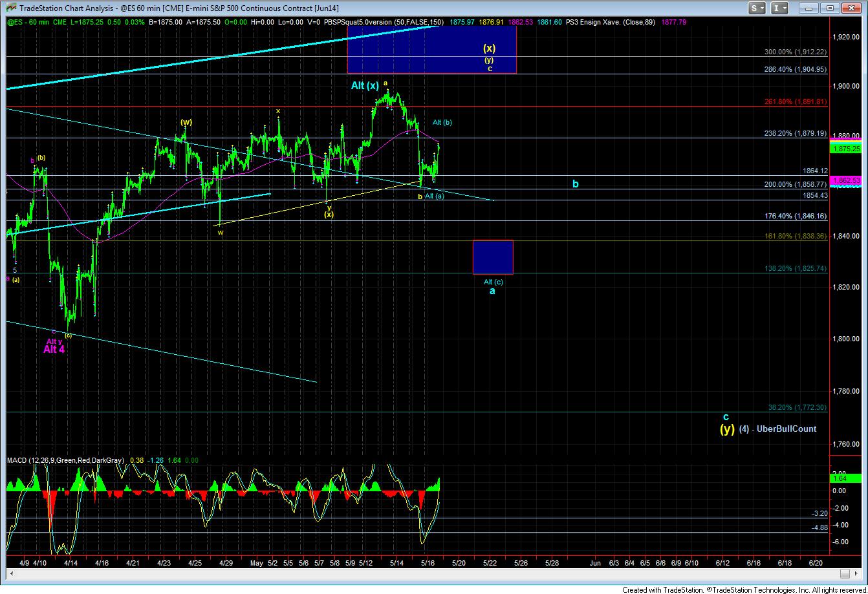Open the S dropdown in title bar
This screenshot has width=868, height=594.
[x=759, y=8]
